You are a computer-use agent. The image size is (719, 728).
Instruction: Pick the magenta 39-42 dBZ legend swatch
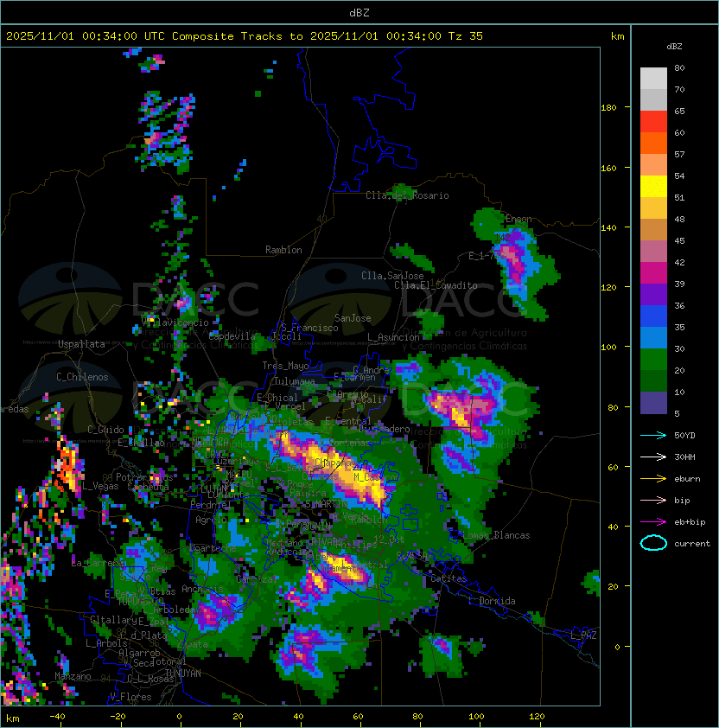click(653, 273)
